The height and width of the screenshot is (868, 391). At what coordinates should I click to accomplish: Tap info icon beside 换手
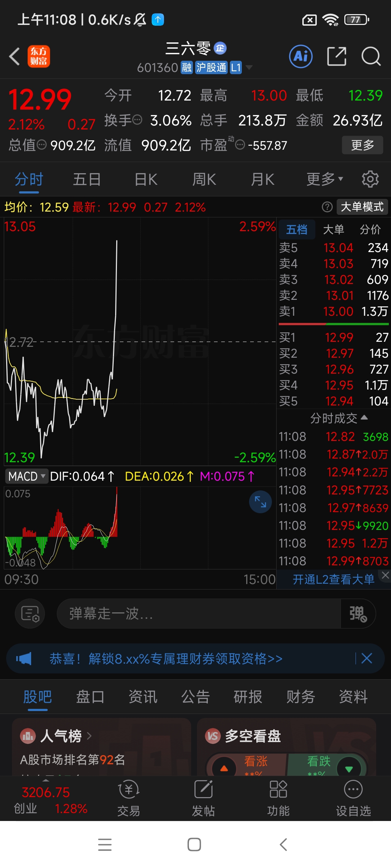tap(138, 119)
